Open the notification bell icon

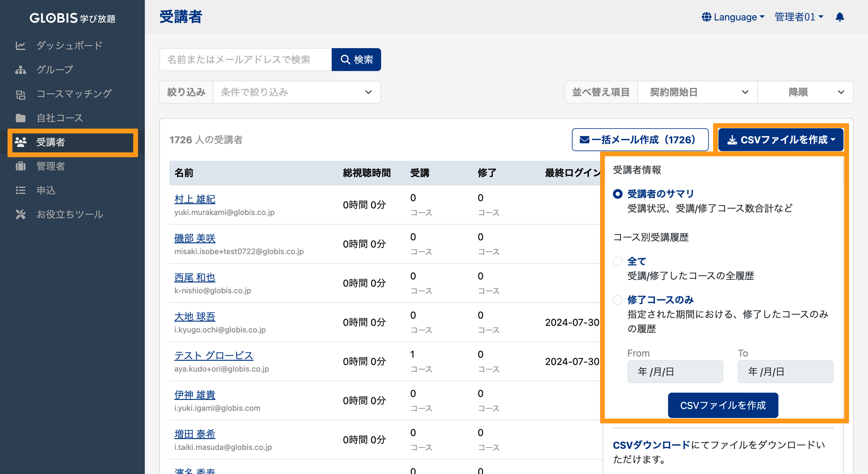click(840, 17)
